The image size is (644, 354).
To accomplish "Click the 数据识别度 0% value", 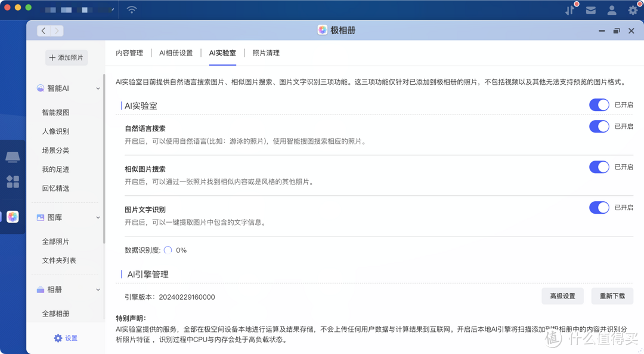I will click(x=181, y=250).
